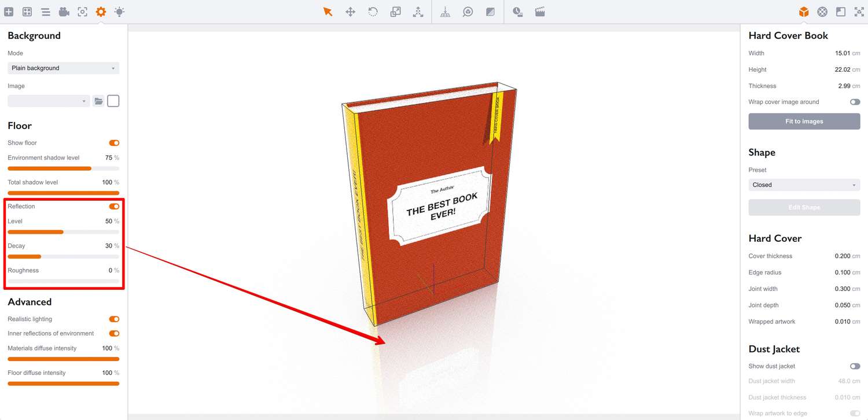Viewport: 868px width, 420px height.
Task: Click the Fit to images button
Action: (804, 121)
